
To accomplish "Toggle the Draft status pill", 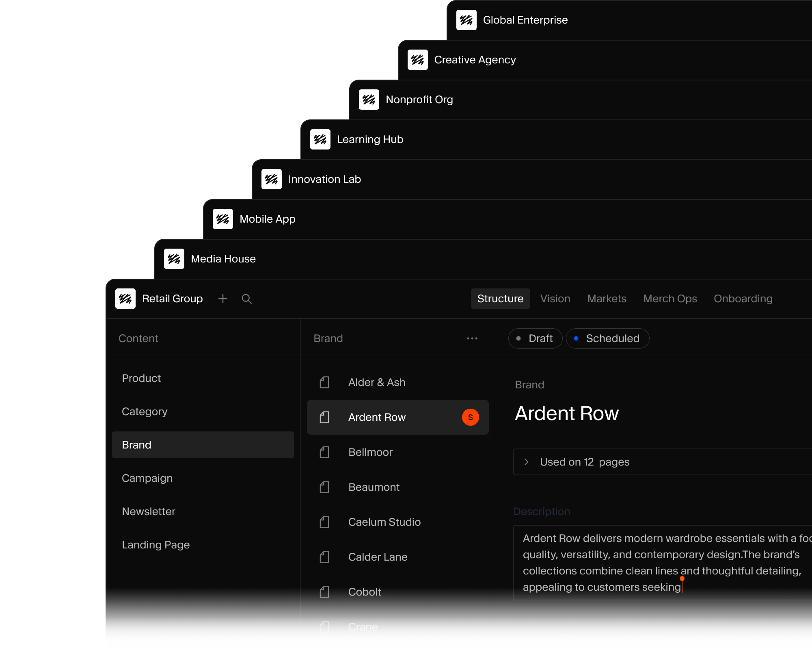I will pyautogui.click(x=535, y=338).
